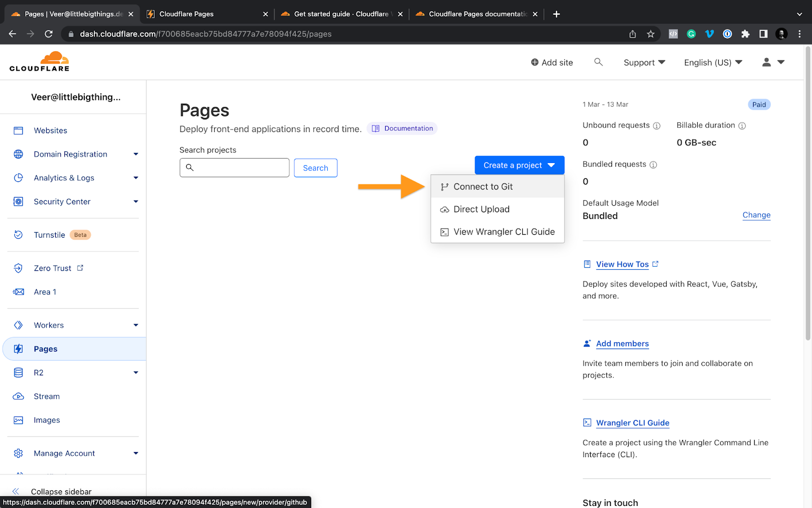The height and width of the screenshot is (508, 812).
Task: Open the browser Extensions puzzle icon
Action: coord(745,34)
